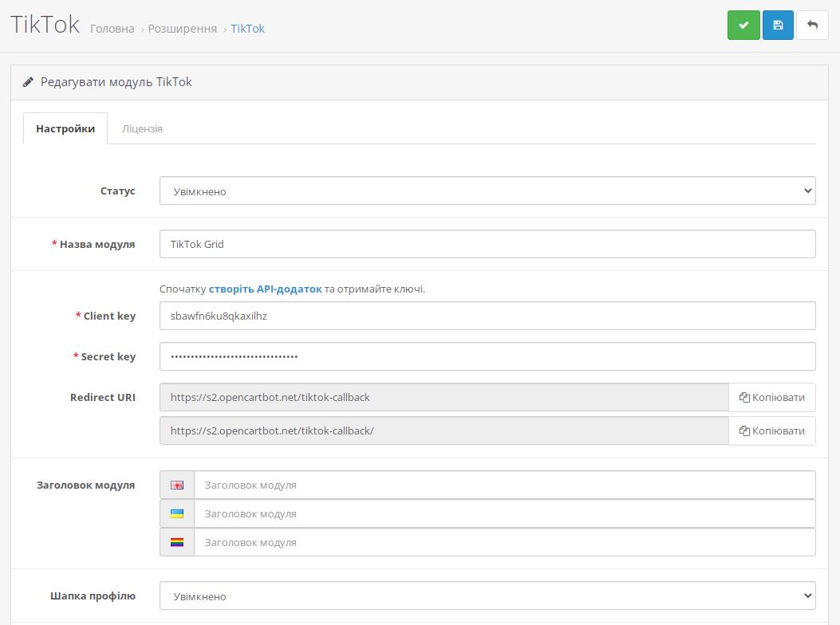
Task: Copy the second Redirect URI with trailing slash
Action: click(x=772, y=430)
